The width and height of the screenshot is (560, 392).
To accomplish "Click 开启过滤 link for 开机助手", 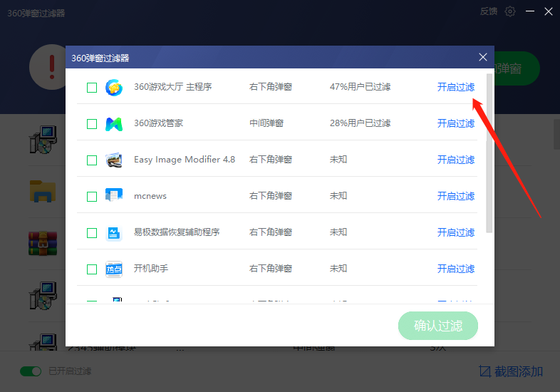I will tap(455, 269).
